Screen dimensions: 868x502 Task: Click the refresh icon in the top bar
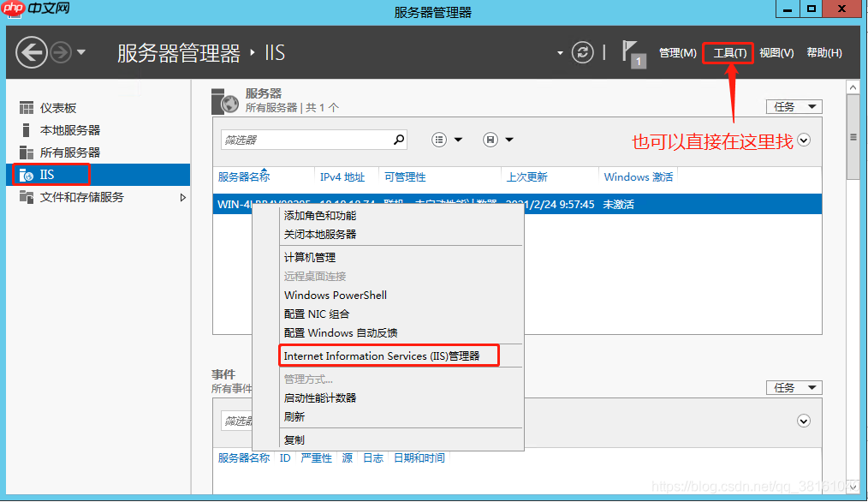pyautogui.click(x=582, y=52)
